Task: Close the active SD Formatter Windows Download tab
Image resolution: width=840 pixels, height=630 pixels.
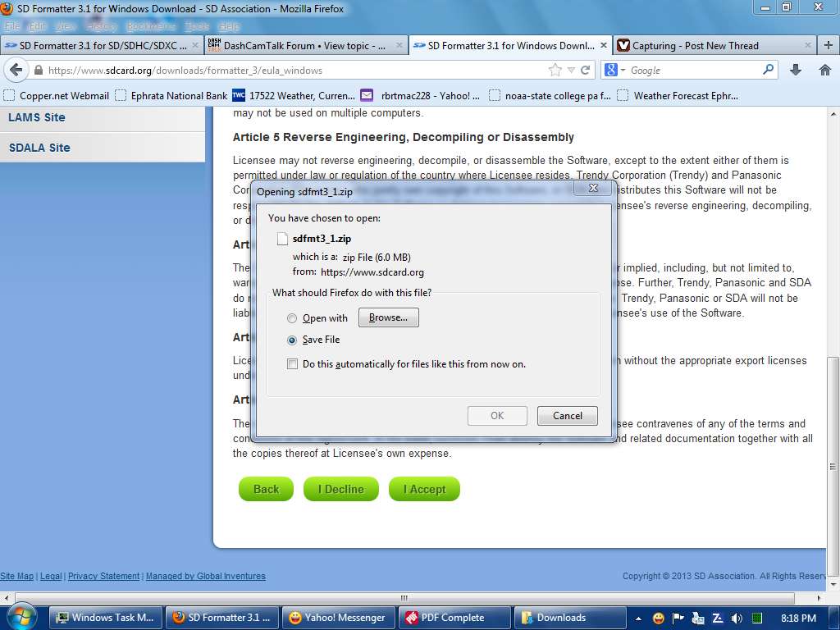Action: coord(604,46)
